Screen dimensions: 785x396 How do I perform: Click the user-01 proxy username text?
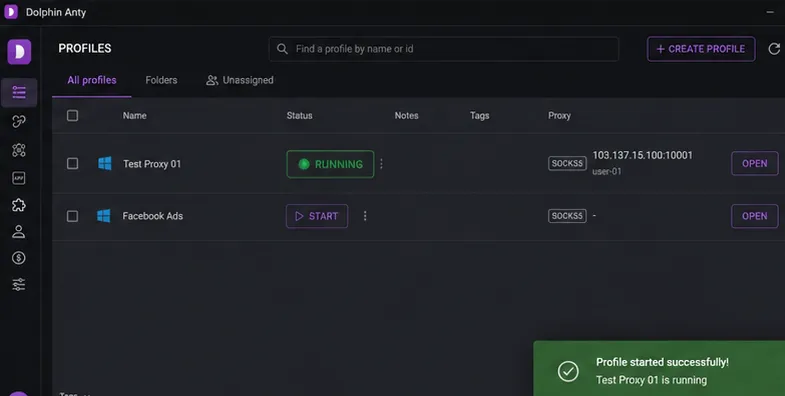tap(607, 171)
